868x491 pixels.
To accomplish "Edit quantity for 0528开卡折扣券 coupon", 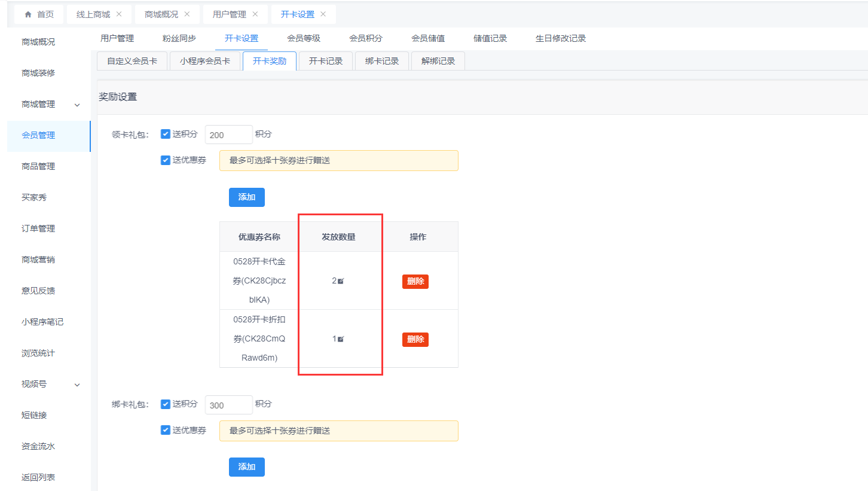I will click(341, 339).
